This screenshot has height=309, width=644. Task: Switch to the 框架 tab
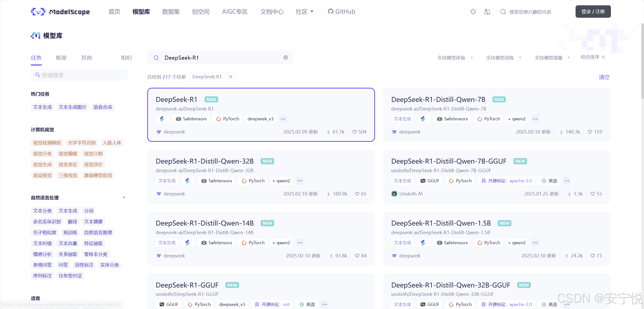[x=61, y=58]
